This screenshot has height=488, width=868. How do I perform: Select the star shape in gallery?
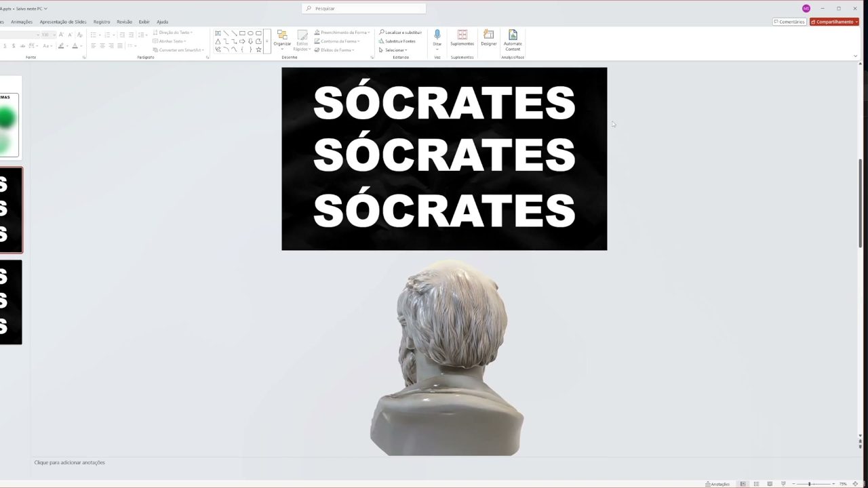tap(258, 49)
